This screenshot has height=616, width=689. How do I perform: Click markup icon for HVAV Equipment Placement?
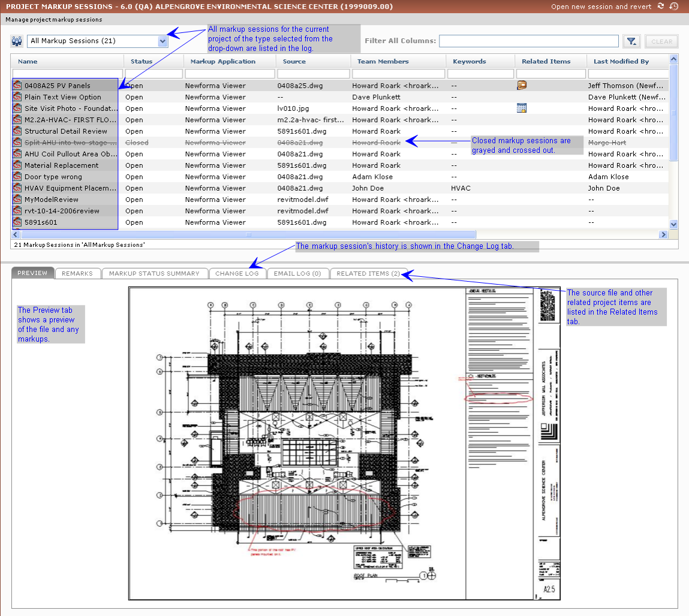click(17, 188)
